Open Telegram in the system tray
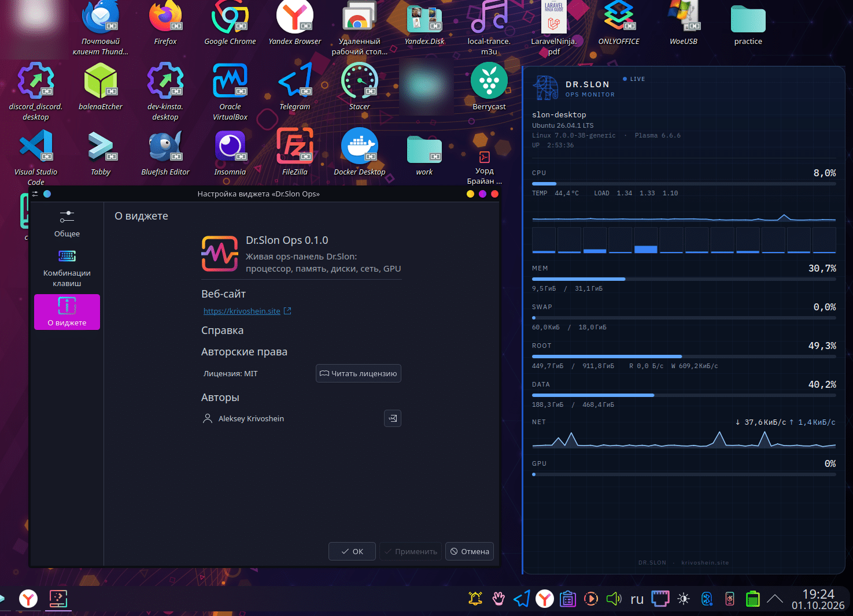Viewport: 853px width, 616px height. [x=522, y=599]
